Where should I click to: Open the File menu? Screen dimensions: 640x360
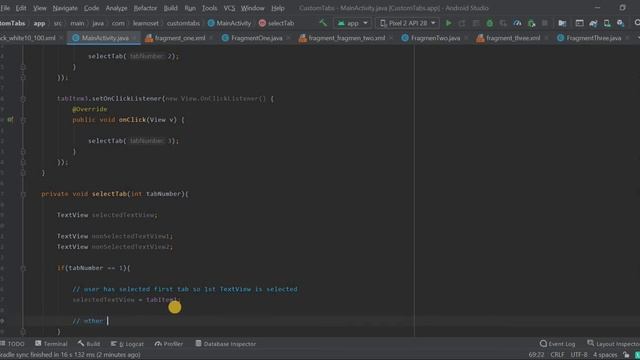(5, 8)
